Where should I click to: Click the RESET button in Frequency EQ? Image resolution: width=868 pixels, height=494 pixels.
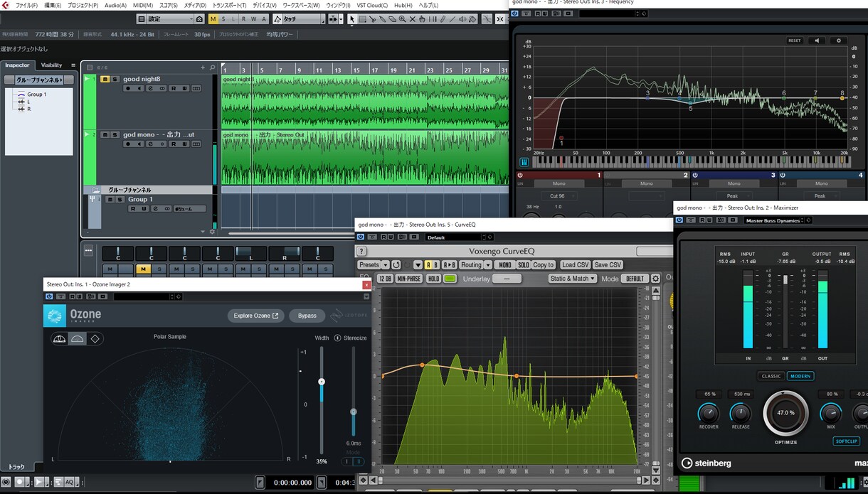[x=794, y=41]
